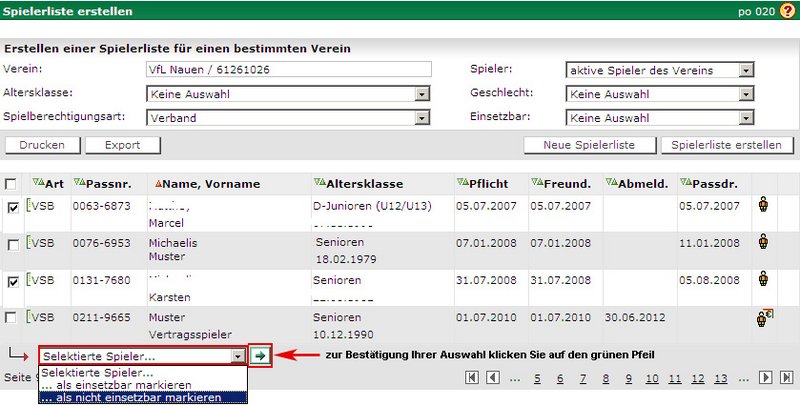Uncheck the player with passport 0063-6873
Viewport: 800px width, 406px height.
pos(12,208)
